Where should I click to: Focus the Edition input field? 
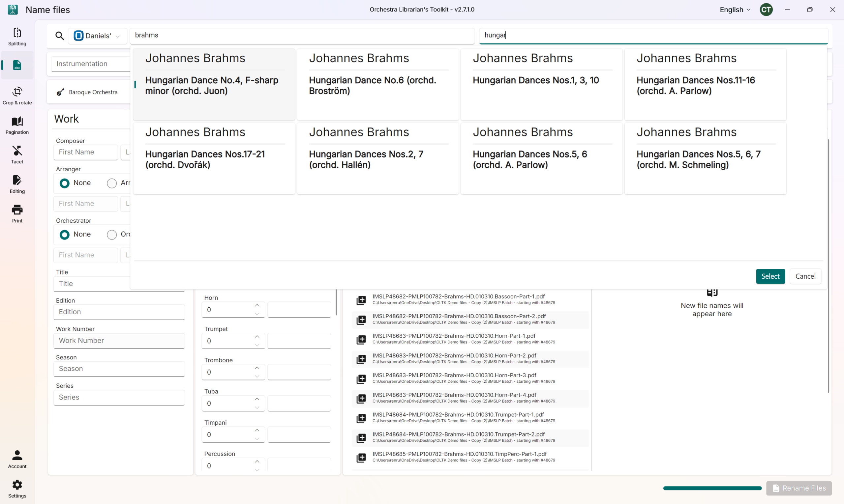[119, 312]
